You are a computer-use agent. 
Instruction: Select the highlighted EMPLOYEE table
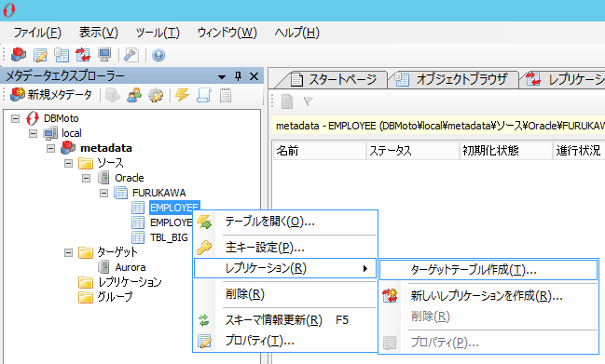tap(174, 208)
